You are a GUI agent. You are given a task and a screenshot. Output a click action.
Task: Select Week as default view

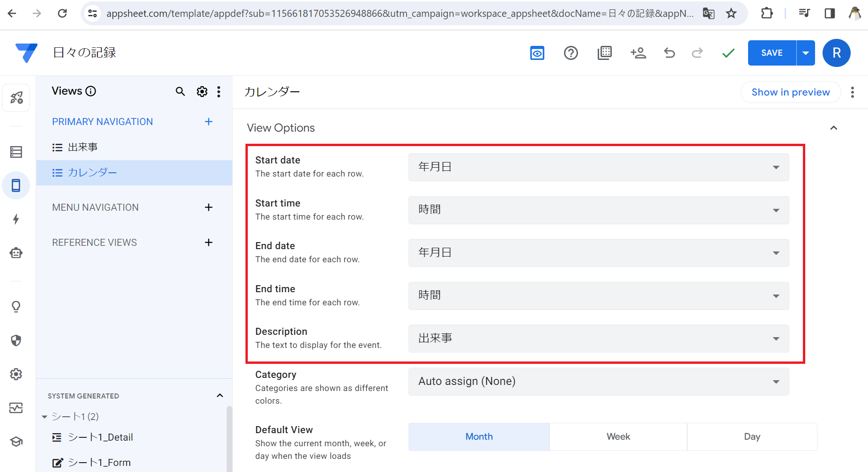618,437
